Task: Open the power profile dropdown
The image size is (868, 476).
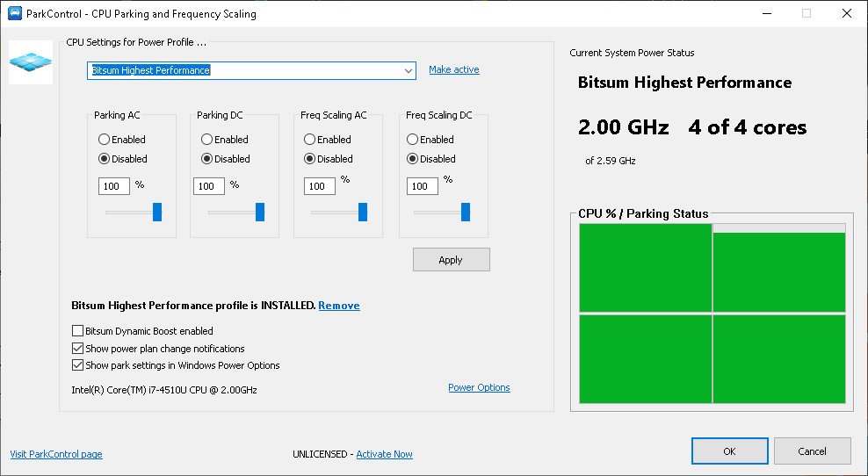Action: click(x=408, y=71)
